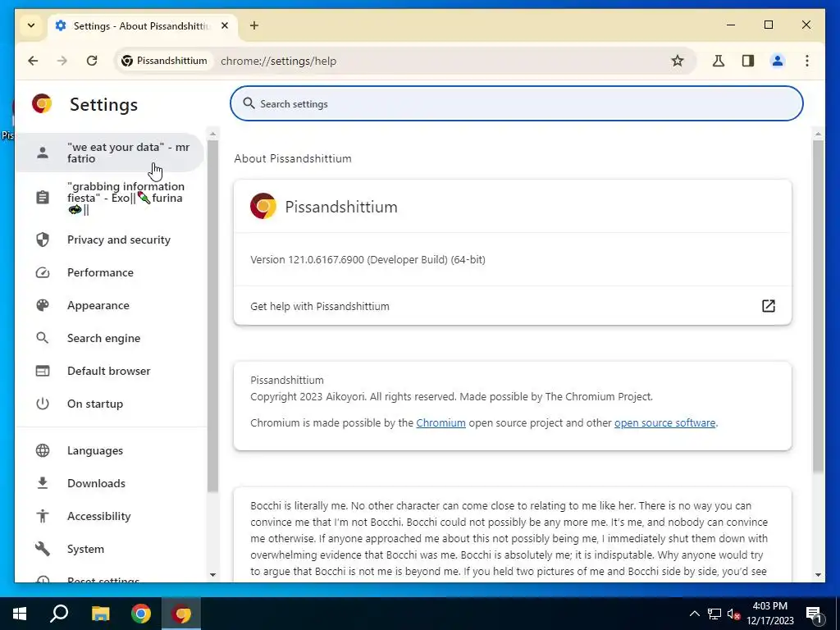Click the version number text
840x630 pixels.
click(x=367, y=259)
